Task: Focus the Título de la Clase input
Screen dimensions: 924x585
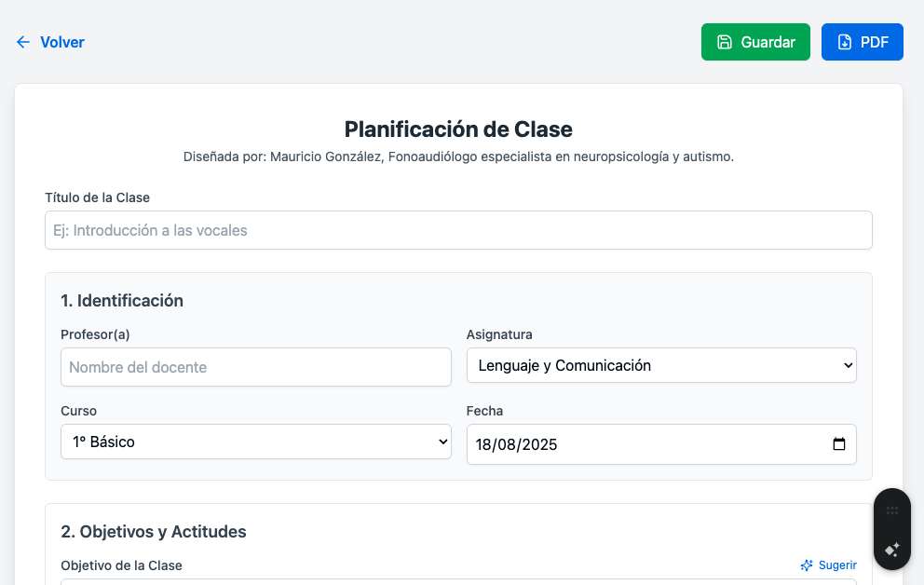Action: tap(458, 230)
